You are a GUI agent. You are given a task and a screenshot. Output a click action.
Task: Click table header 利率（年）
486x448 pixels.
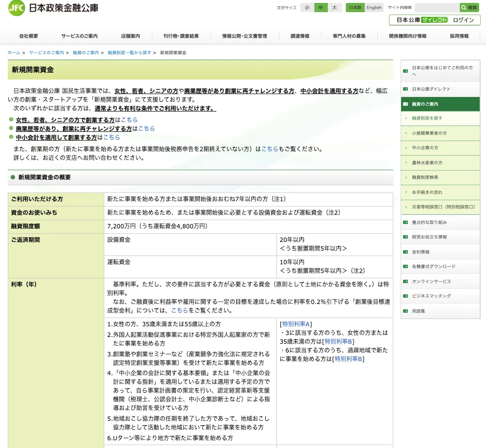(x=56, y=363)
